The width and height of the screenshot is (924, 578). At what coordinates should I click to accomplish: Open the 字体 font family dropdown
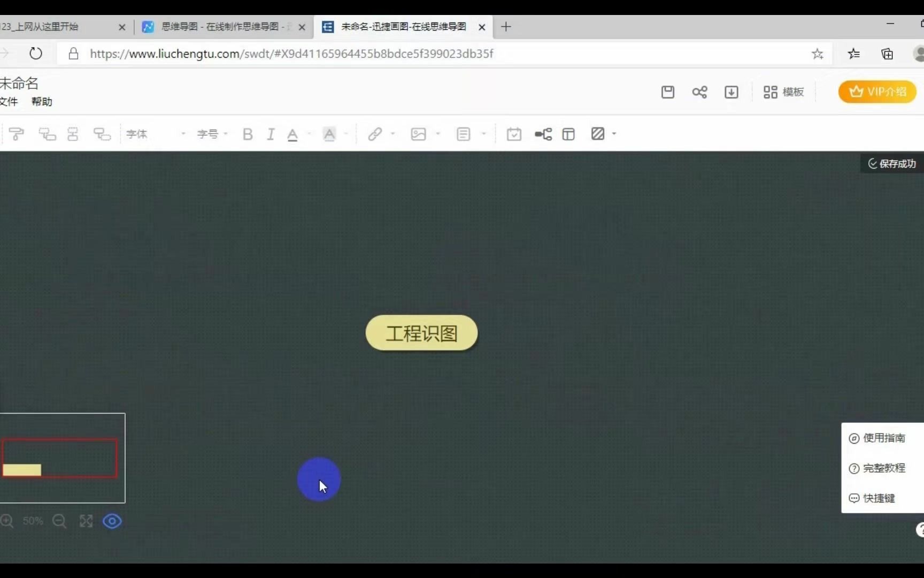click(x=156, y=134)
